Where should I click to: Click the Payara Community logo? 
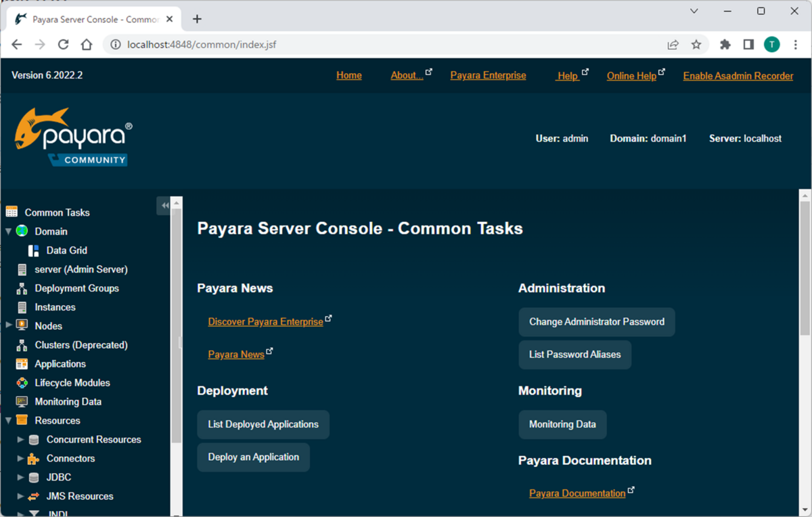pos(73,137)
